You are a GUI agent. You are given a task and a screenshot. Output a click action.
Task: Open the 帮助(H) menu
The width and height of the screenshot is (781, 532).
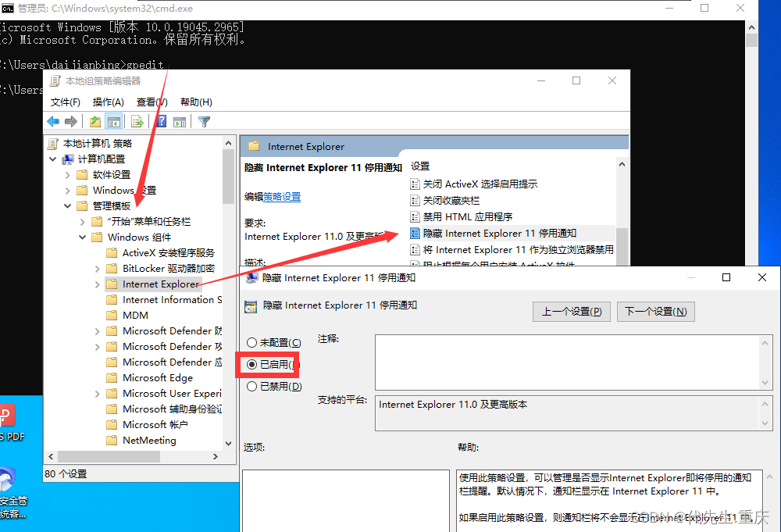pyautogui.click(x=196, y=102)
